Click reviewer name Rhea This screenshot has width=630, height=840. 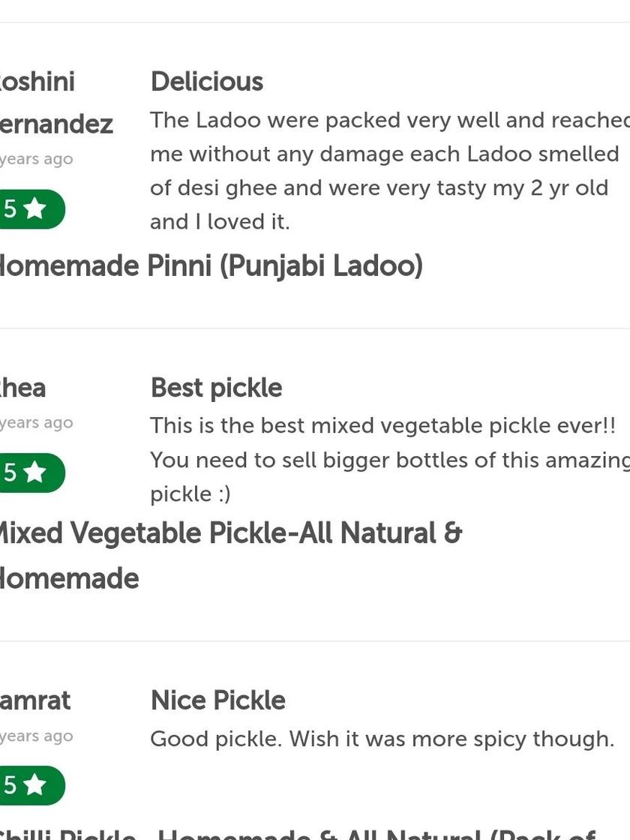pyautogui.click(x=22, y=388)
